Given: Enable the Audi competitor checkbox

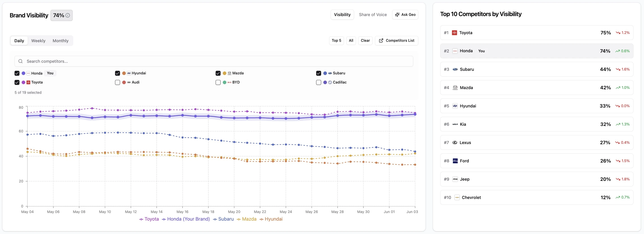Looking at the screenshot, I should click(118, 82).
